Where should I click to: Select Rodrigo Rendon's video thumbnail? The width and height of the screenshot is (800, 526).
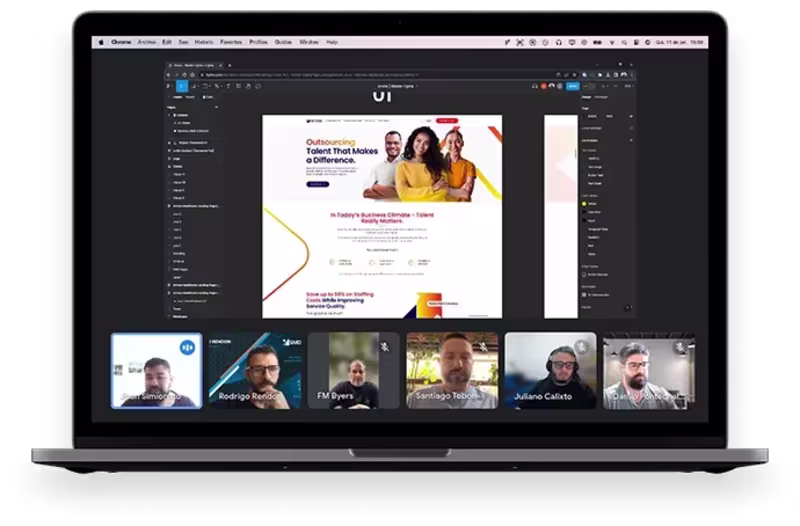coord(255,371)
